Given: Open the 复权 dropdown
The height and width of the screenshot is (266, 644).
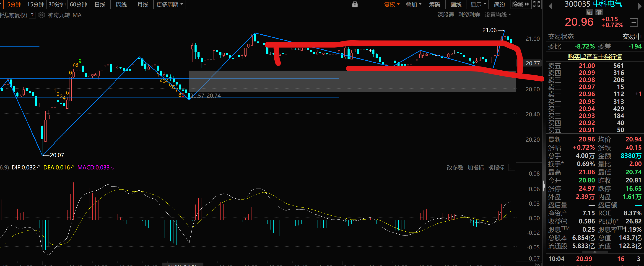Looking at the screenshot, I should coord(391,4).
